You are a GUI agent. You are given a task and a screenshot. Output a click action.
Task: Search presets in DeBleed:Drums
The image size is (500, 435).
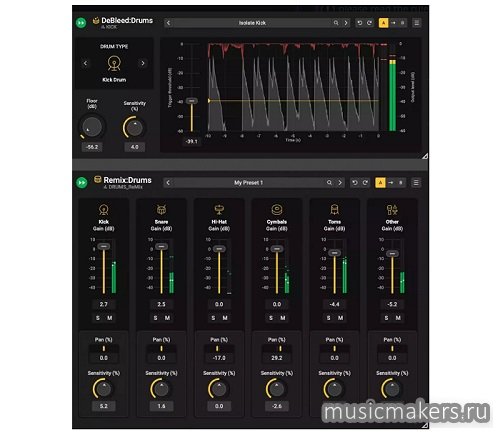336,23
